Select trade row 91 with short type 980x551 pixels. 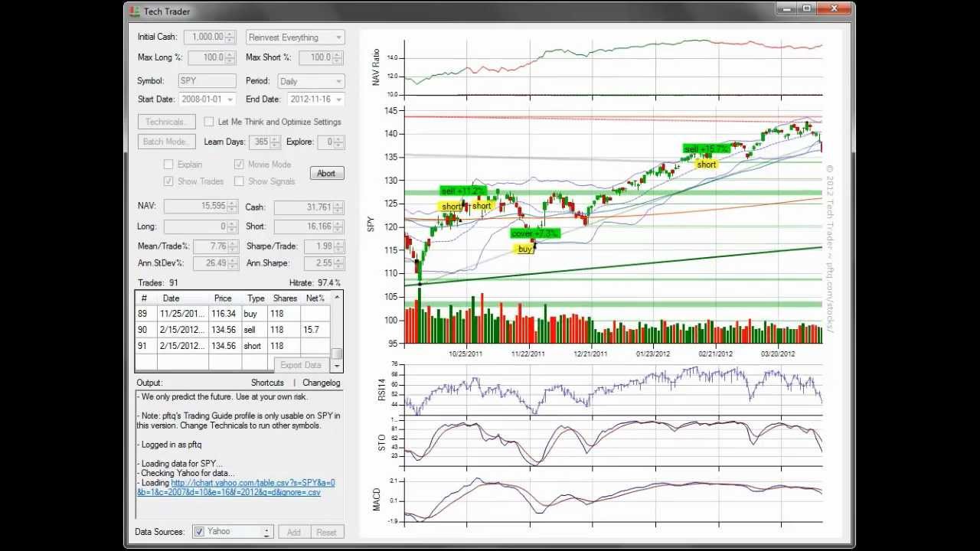click(x=233, y=346)
